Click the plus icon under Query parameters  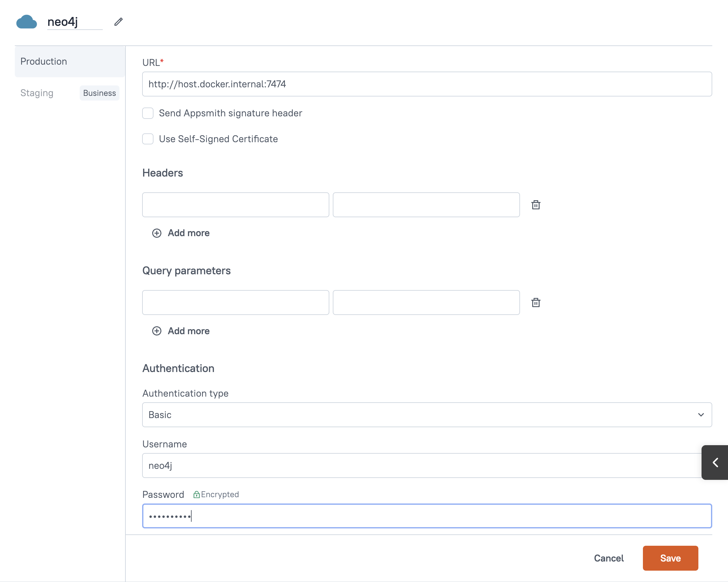157,331
